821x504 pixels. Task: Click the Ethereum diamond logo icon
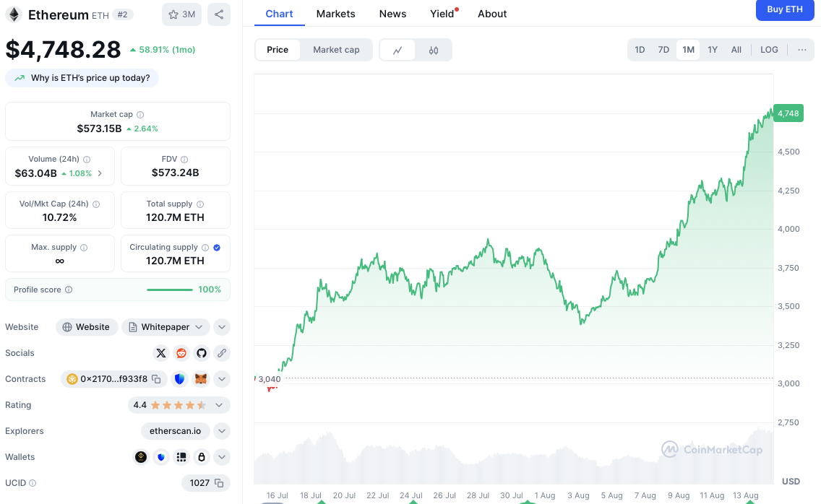click(x=14, y=14)
